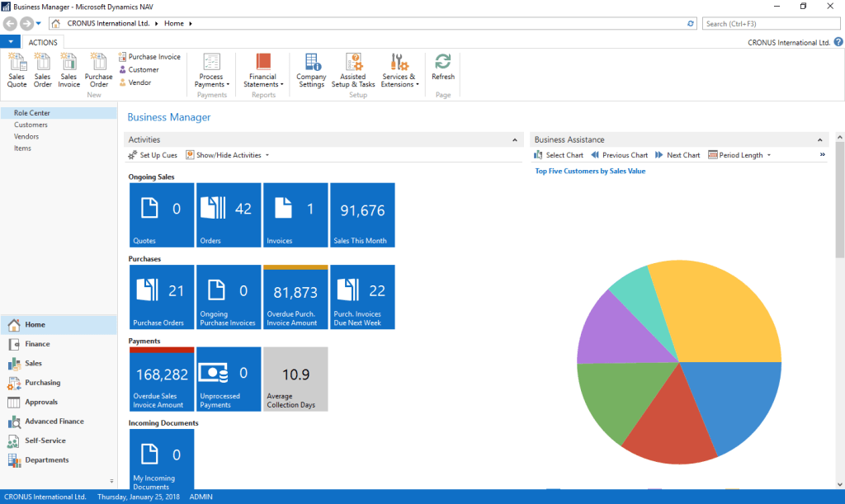Viewport: 845px width, 504px height.
Task: Create a new Purchase Order
Action: (99, 70)
